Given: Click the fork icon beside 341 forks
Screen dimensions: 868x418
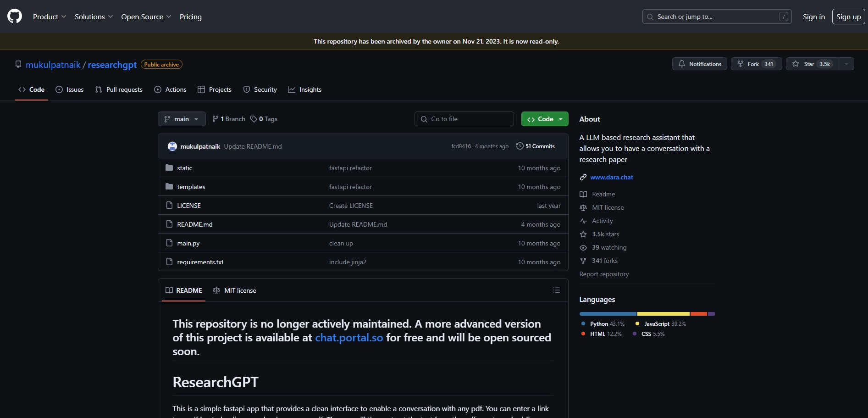Looking at the screenshot, I should (x=583, y=261).
